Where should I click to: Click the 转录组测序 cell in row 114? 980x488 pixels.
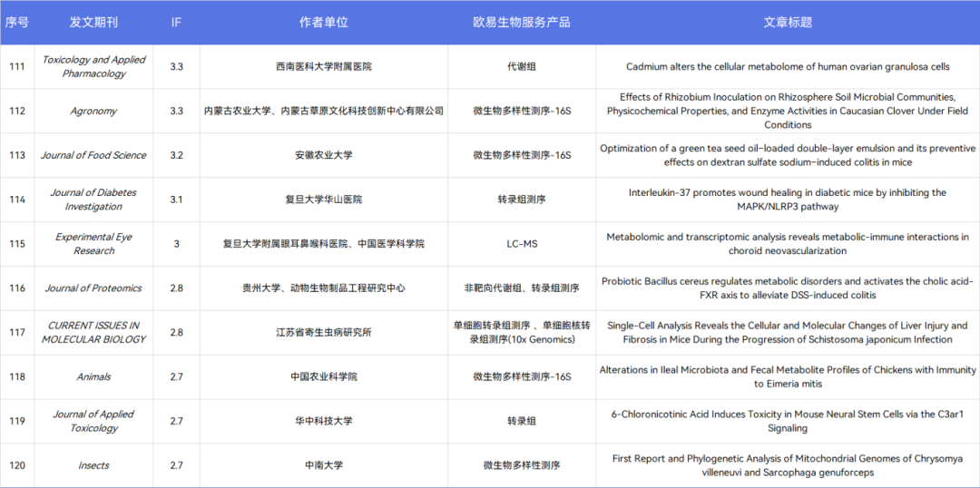click(x=522, y=200)
